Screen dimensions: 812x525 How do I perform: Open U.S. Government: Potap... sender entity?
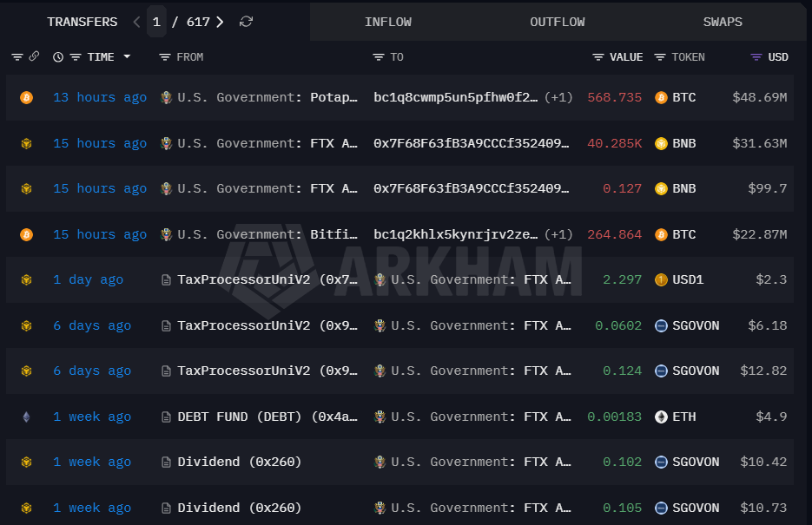tap(267, 98)
